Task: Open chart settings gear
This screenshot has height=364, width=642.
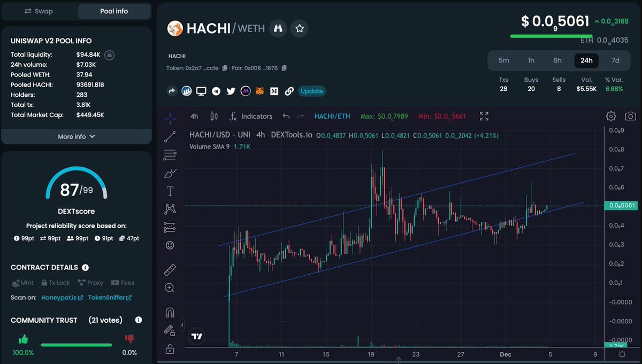Action: coord(610,116)
